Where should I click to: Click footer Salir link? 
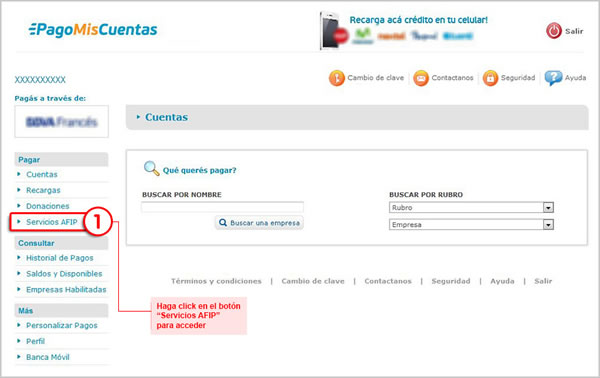(543, 281)
